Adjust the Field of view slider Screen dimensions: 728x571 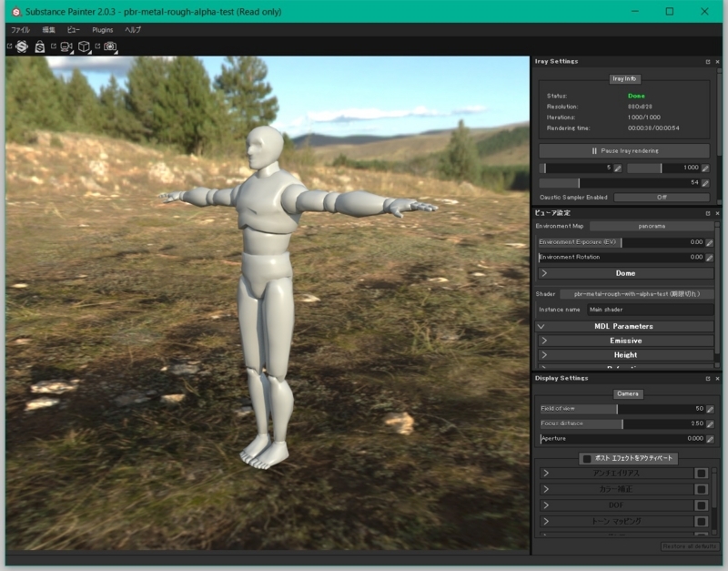(622, 409)
